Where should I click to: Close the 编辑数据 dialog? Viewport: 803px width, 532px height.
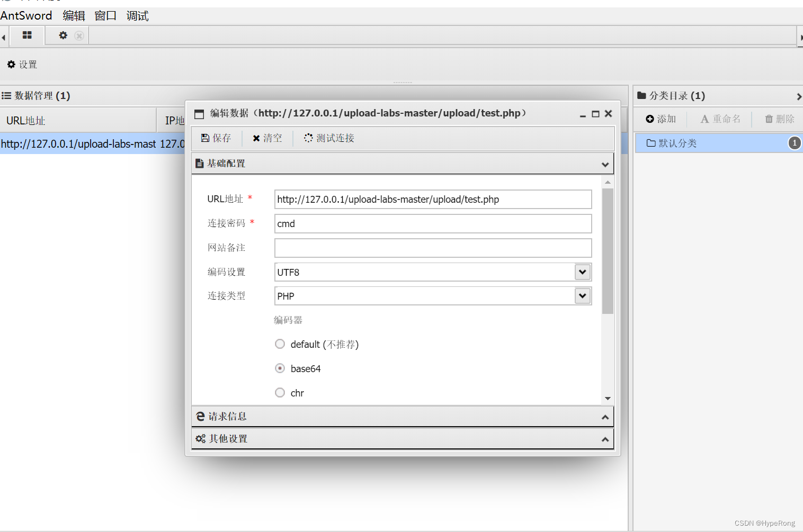pos(608,114)
